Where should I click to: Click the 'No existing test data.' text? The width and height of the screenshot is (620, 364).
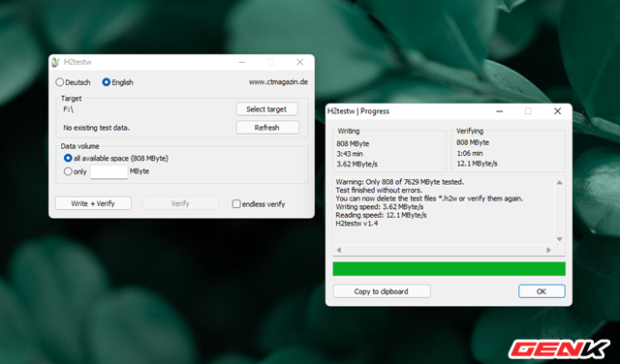click(x=97, y=128)
